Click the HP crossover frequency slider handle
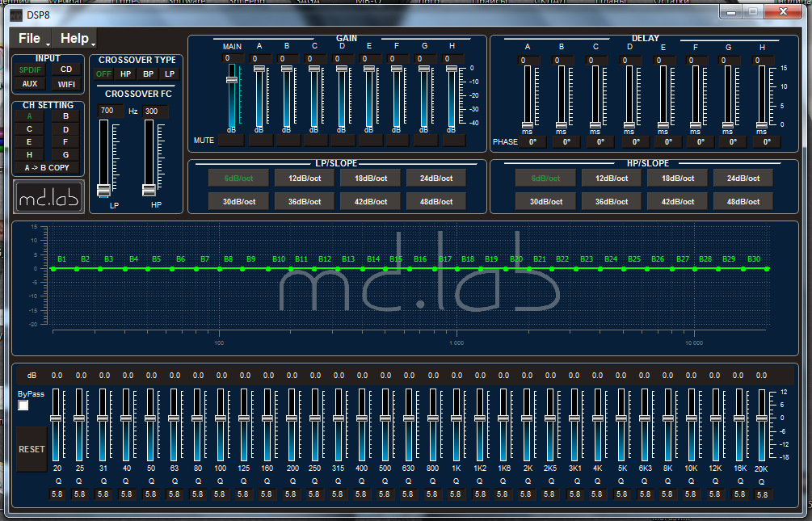Screen dimensions: 812x521 pos(149,191)
